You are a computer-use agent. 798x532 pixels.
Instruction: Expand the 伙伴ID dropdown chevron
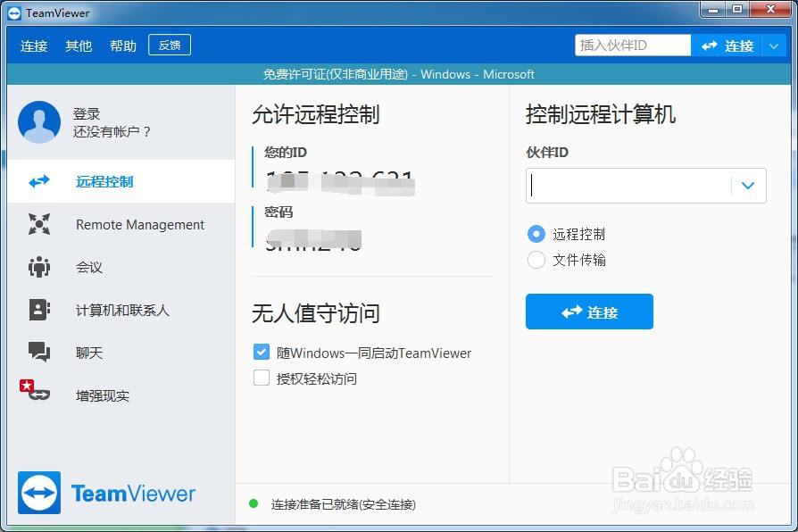coord(748,186)
